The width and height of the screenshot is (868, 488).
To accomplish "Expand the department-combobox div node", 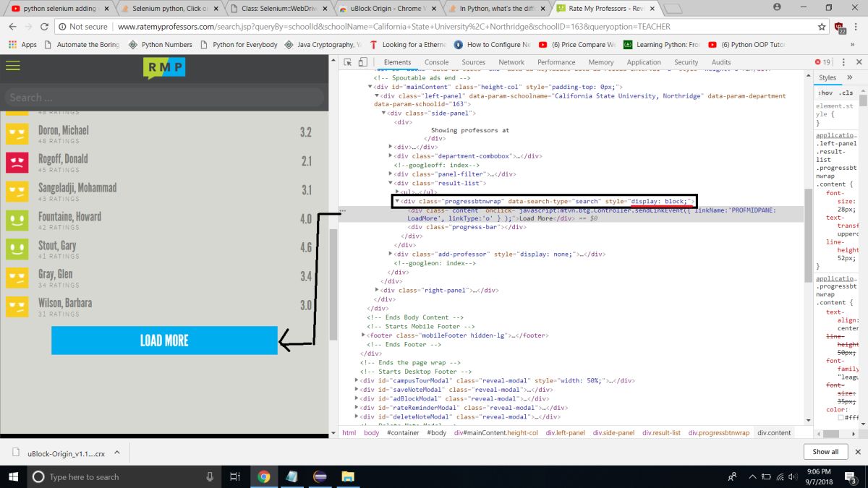I will coord(391,155).
